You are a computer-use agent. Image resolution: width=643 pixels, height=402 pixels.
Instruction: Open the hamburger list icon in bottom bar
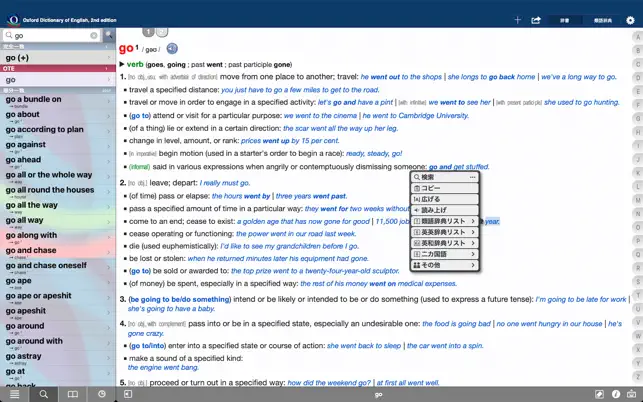pyautogui.click(x=14, y=394)
